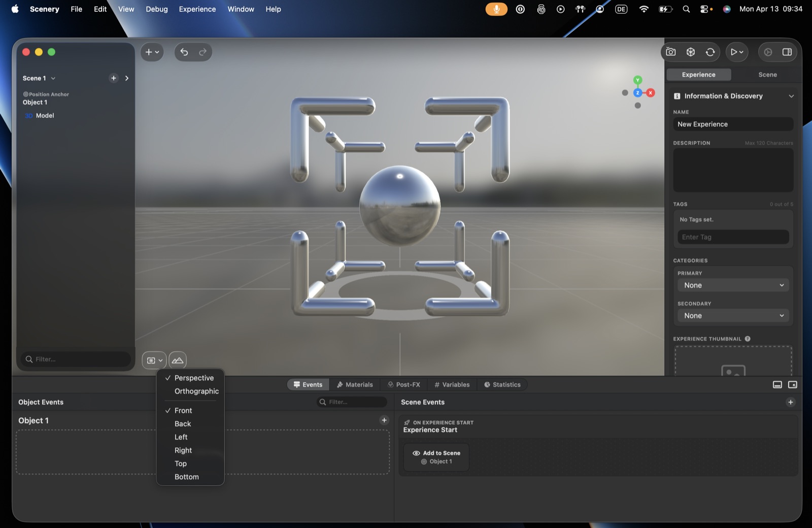This screenshot has width=812, height=528.
Task: Click the dimmed circular play icon
Action: point(768,52)
